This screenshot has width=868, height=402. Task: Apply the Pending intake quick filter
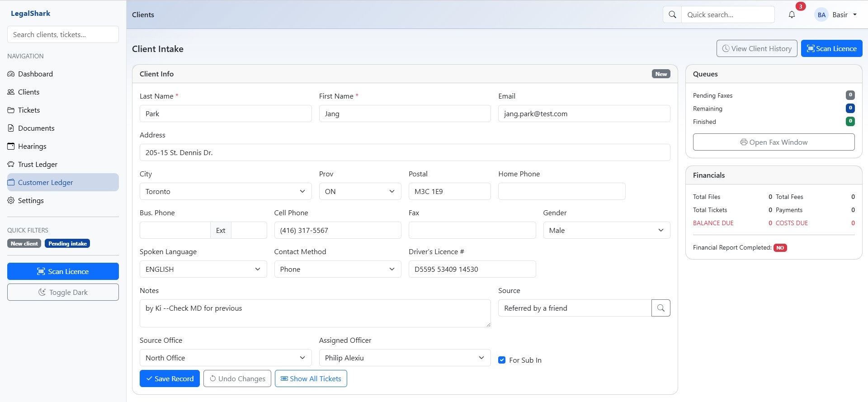(x=67, y=243)
